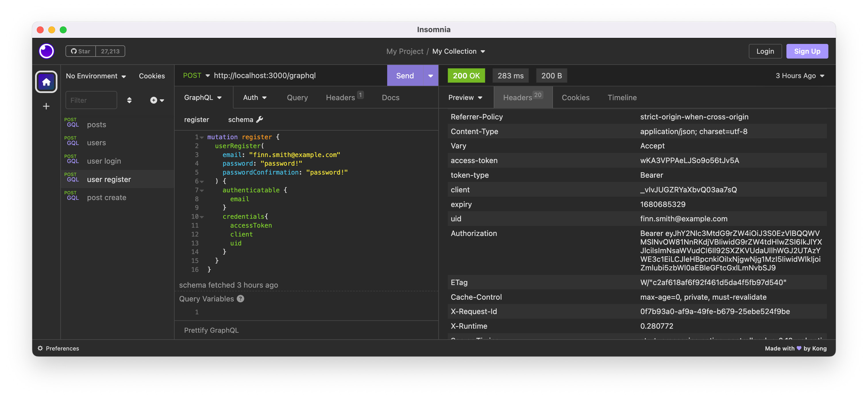Click the email string in the editor
The height and width of the screenshot is (399, 868).
(294, 154)
